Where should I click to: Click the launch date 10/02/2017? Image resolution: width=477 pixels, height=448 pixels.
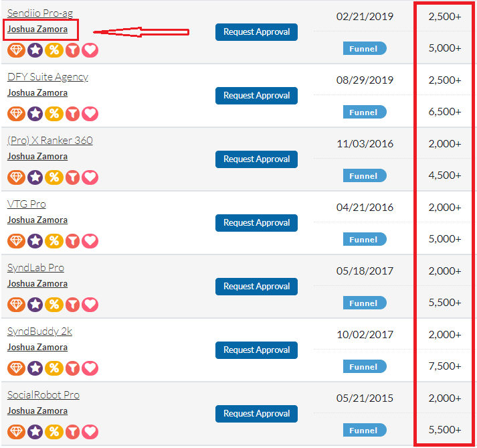coord(365,335)
